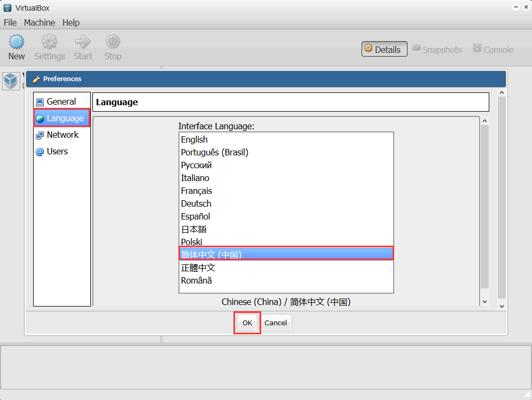Click the inner language panel scroll-up arrow
The image size is (532, 400).
click(x=485, y=121)
